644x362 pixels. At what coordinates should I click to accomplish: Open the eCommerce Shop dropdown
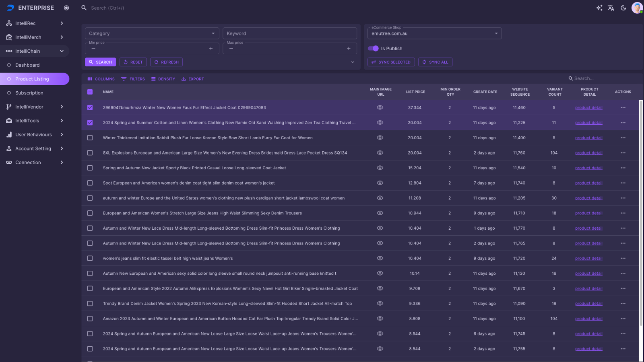click(x=435, y=33)
